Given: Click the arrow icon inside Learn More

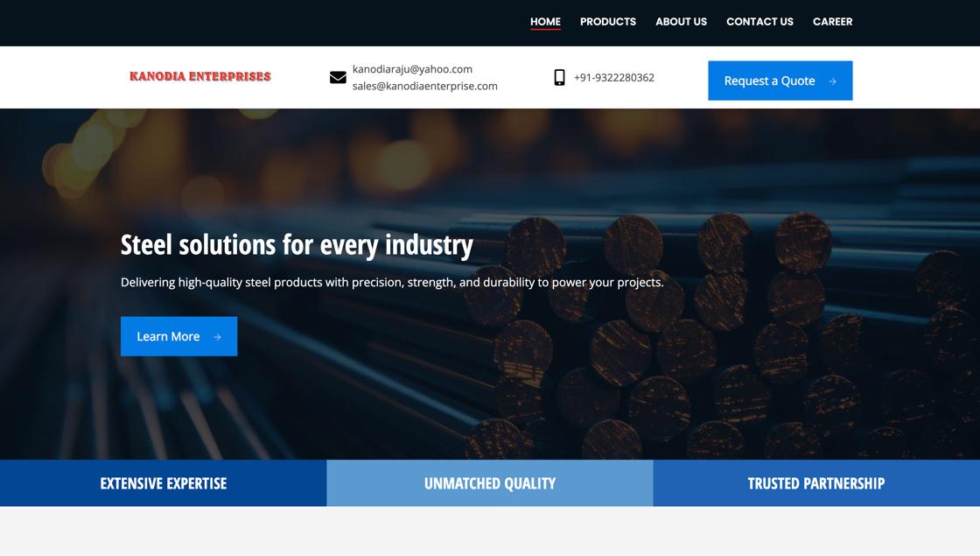Looking at the screenshot, I should (x=217, y=337).
